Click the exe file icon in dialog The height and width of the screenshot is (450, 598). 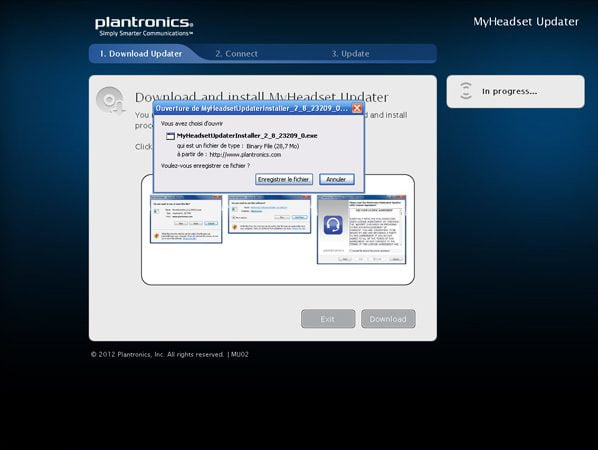point(170,136)
